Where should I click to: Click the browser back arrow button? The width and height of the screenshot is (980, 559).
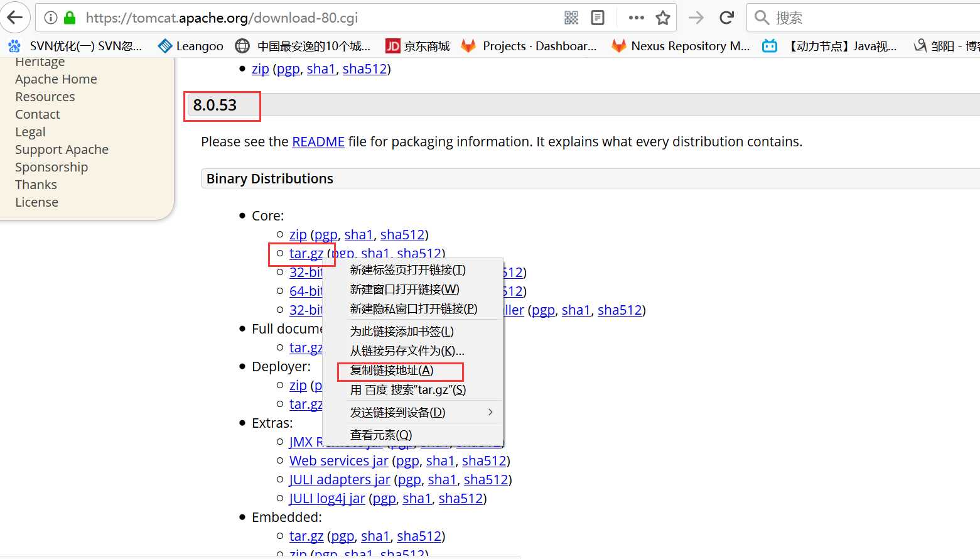[14, 18]
